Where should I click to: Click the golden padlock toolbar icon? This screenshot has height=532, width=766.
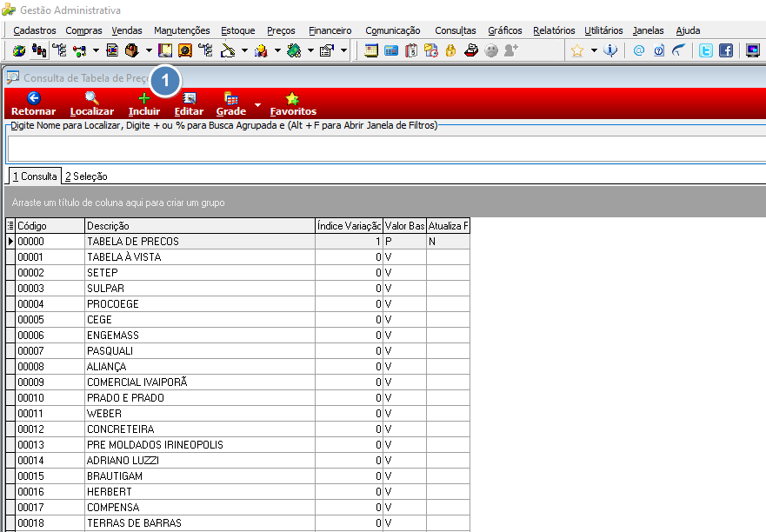451,50
